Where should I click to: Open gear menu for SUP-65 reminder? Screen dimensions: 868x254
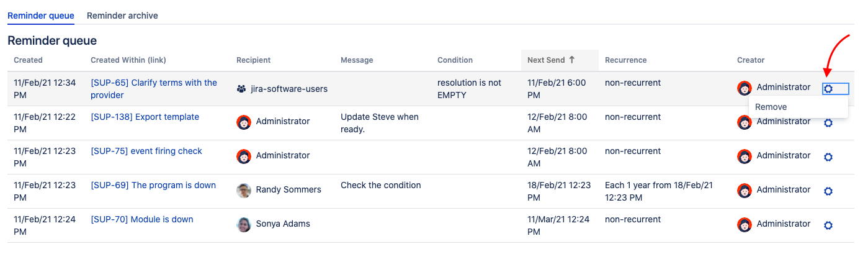click(828, 89)
